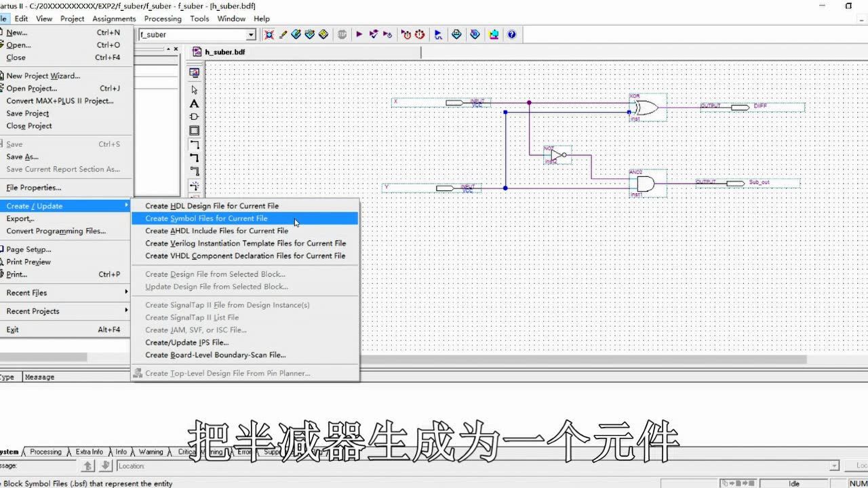
Task: Click the Start Compilation play icon
Action: click(359, 35)
